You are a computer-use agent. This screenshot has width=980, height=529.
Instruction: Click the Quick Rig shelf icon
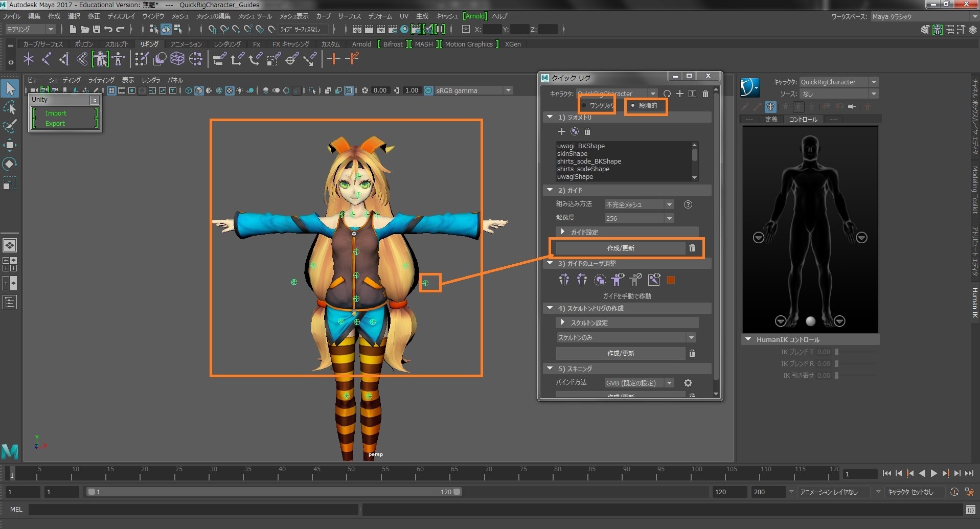tap(100, 59)
